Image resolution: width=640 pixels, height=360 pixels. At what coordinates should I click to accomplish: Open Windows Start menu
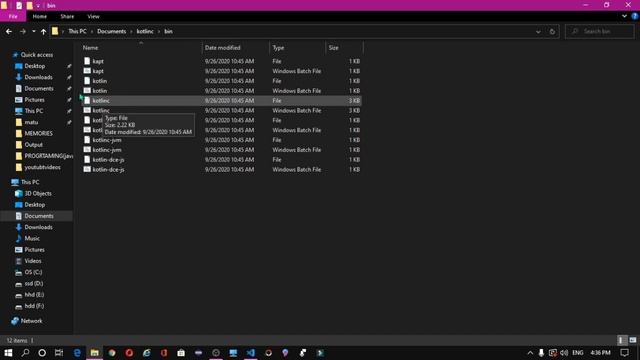click(x=8, y=353)
